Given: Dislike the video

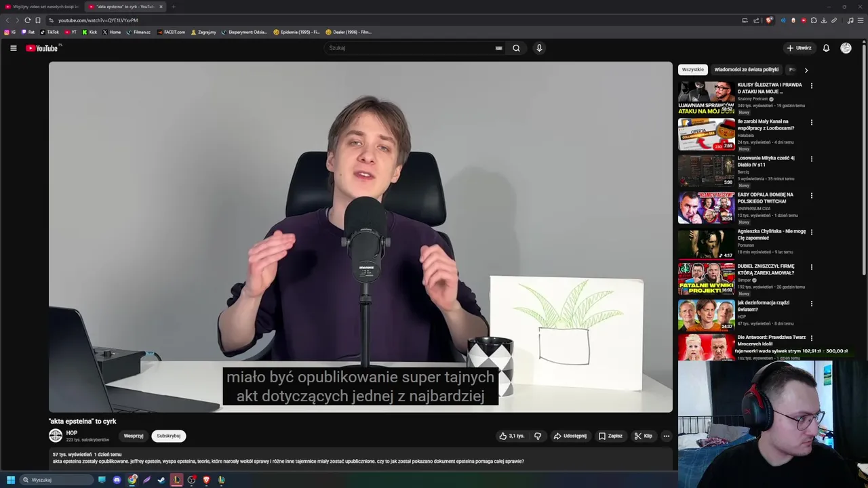Looking at the screenshot, I should click(538, 436).
